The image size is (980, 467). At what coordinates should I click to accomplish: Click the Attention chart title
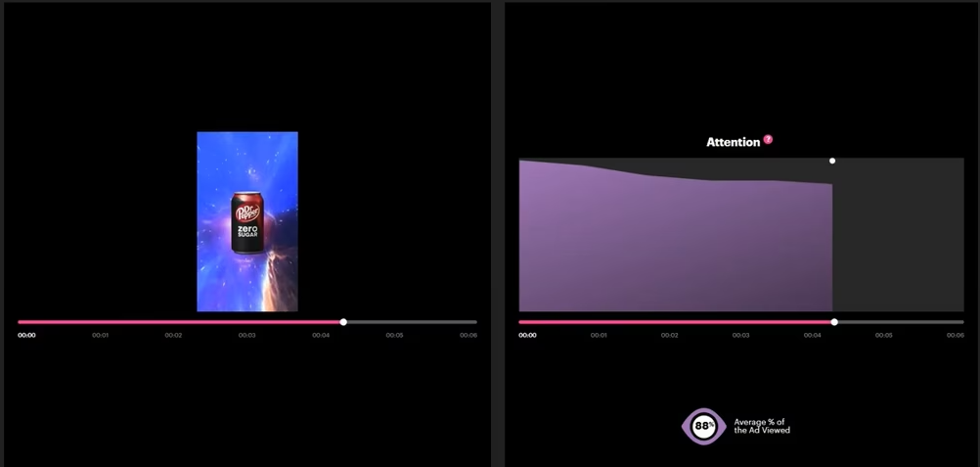pos(734,142)
